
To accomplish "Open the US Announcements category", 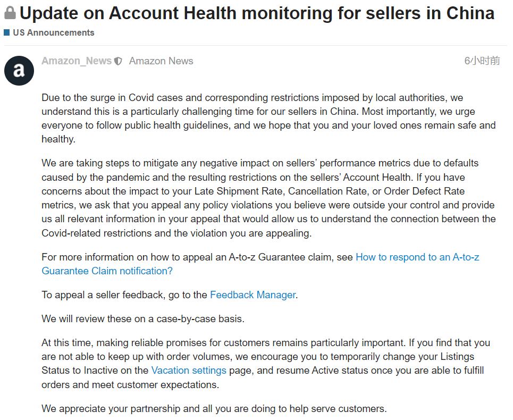I will [53, 32].
